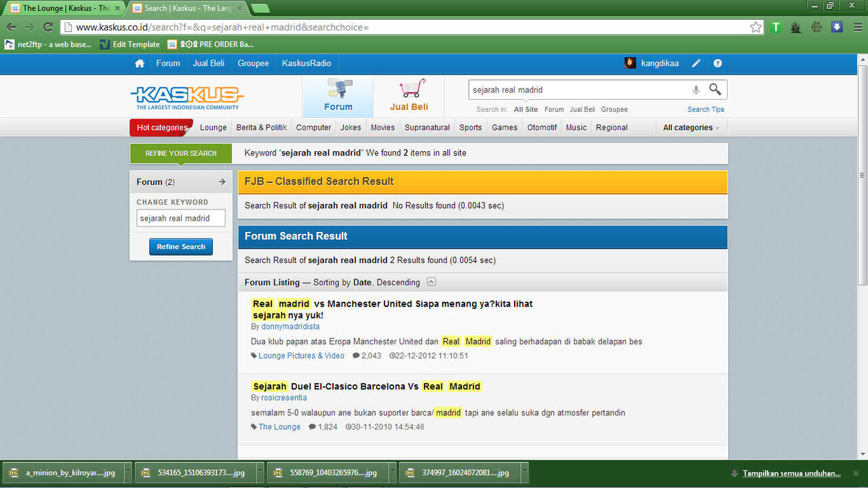Click Search Tips link
Viewport: 868px width, 488px height.
tap(706, 109)
